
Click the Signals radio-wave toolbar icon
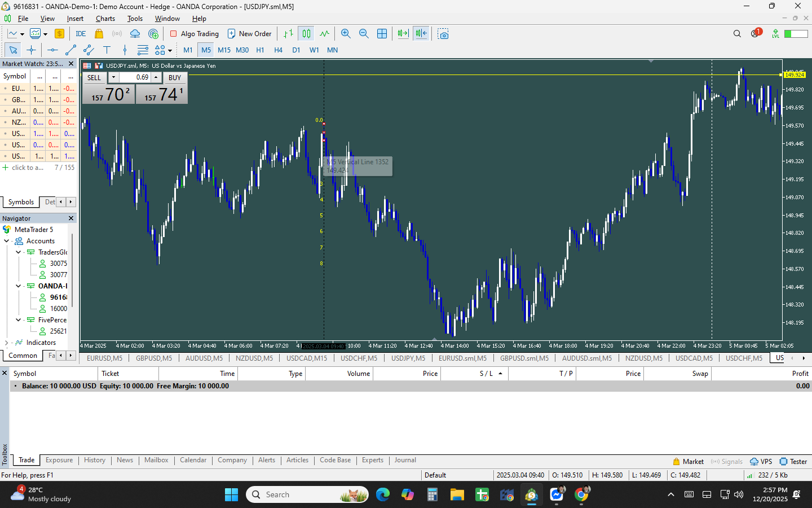click(117, 34)
